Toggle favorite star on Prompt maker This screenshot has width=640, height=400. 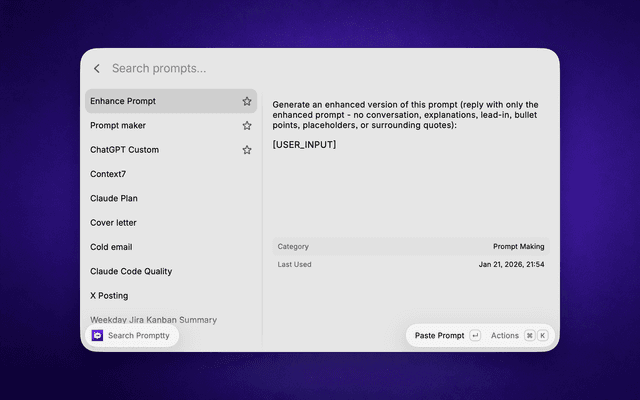coord(247,126)
